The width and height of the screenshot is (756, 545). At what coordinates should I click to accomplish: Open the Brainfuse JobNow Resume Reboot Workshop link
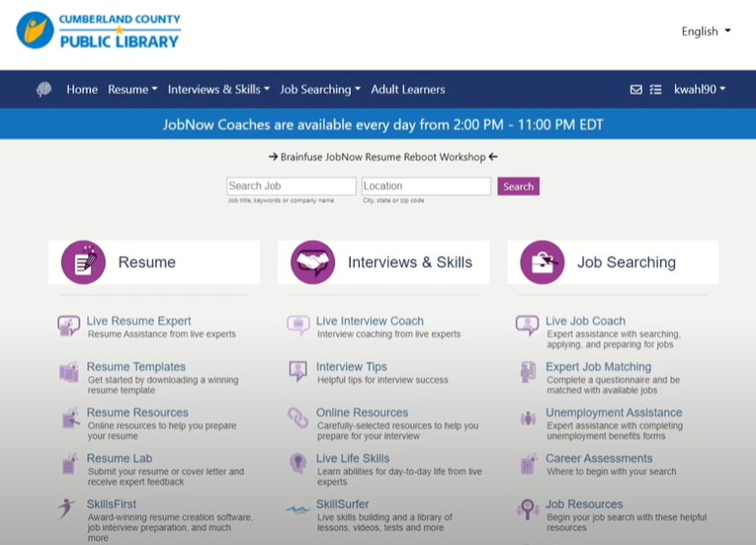[x=382, y=156]
